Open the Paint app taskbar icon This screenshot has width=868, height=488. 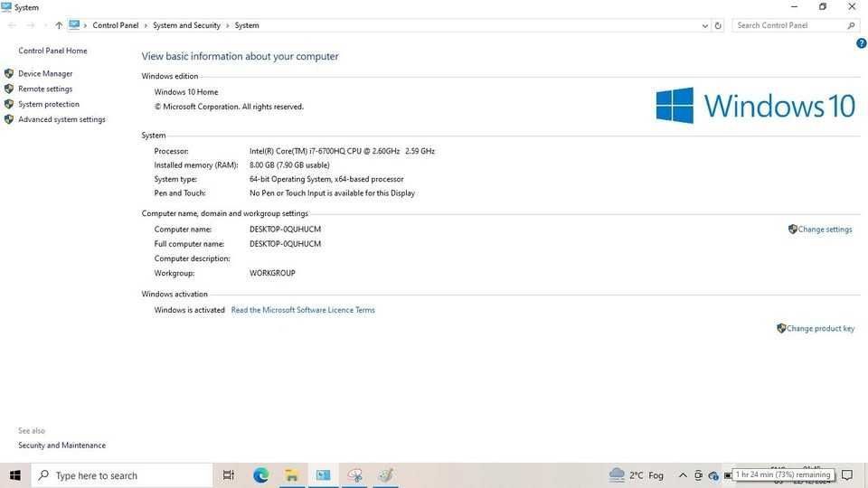click(386, 474)
